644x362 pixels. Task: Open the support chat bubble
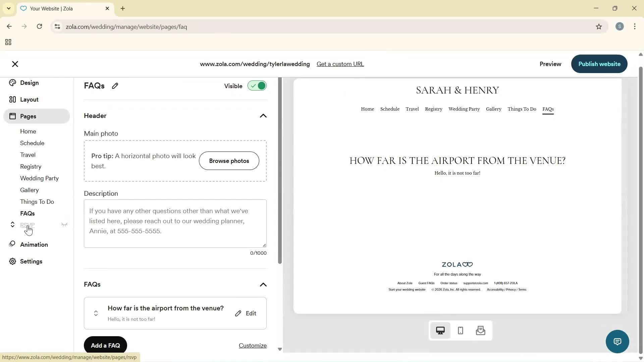(x=617, y=341)
